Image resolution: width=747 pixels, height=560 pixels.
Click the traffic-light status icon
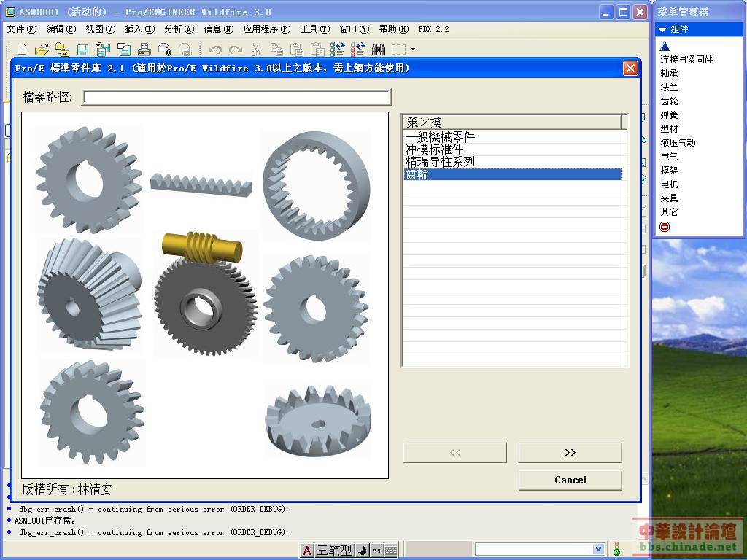click(x=617, y=549)
